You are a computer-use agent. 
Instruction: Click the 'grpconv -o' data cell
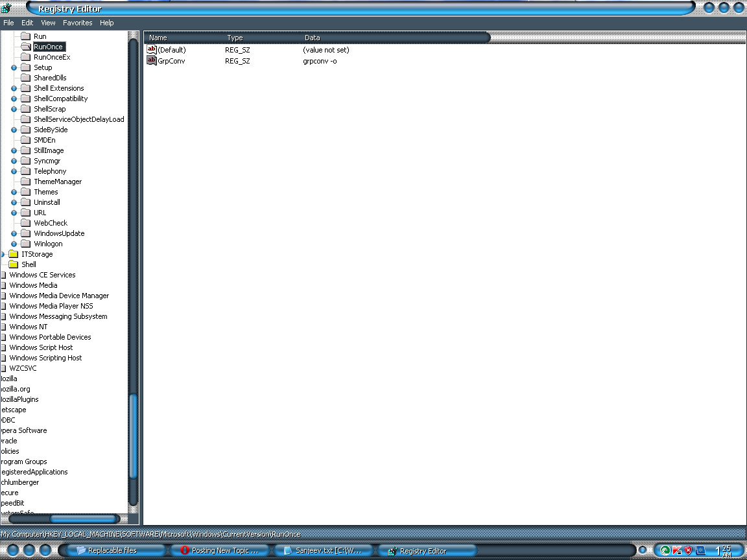[x=320, y=61]
